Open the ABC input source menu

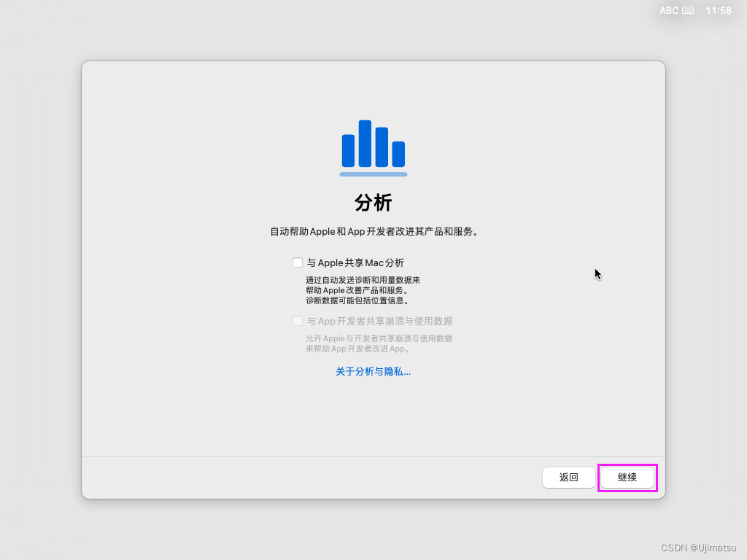tap(669, 10)
